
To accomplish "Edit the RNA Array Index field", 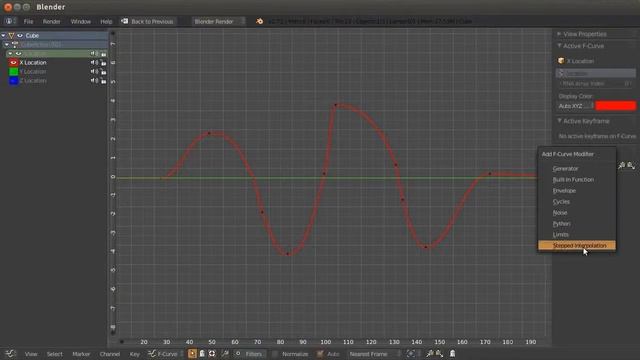I will pos(596,83).
